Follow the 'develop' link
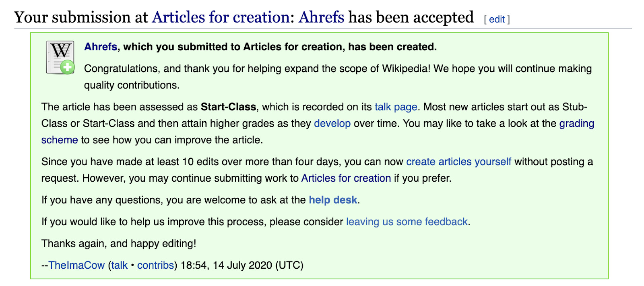Viewport: 644px width, 286px height. (332, 123)
